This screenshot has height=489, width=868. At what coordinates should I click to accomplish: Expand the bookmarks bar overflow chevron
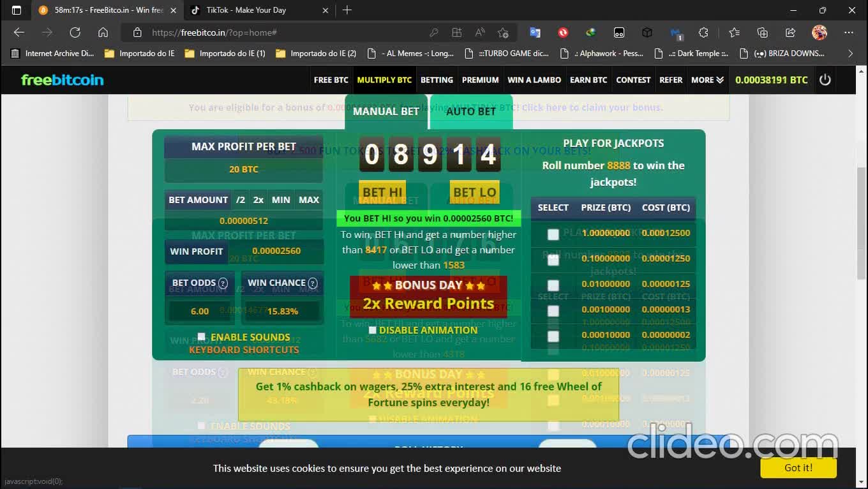coord(850,54)
